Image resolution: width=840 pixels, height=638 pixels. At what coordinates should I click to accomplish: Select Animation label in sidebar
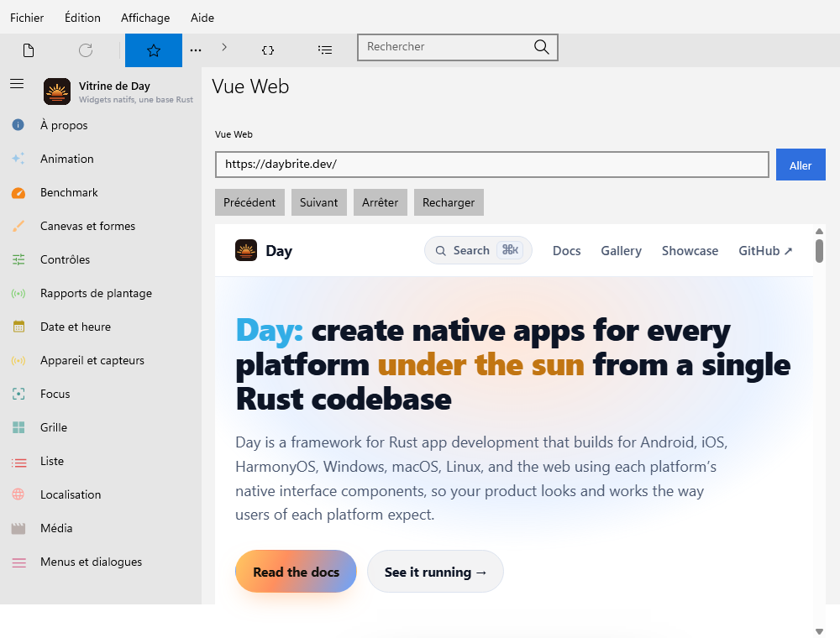67,159
